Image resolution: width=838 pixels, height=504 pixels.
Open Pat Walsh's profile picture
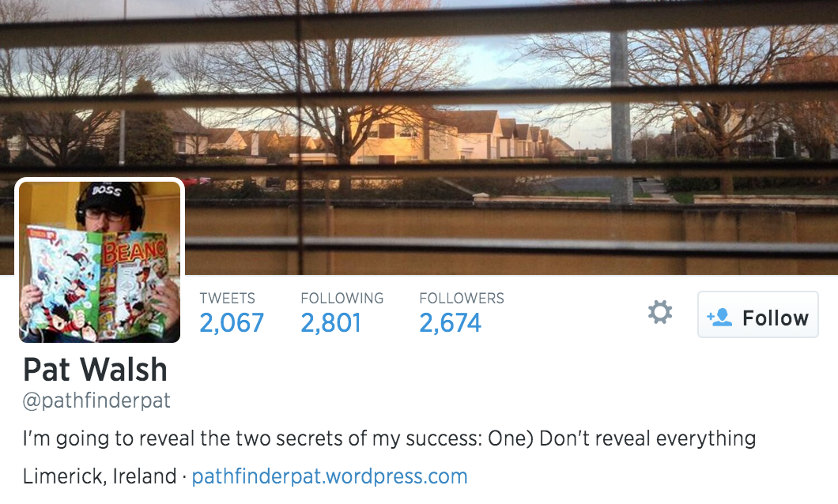tap(100, 261)
